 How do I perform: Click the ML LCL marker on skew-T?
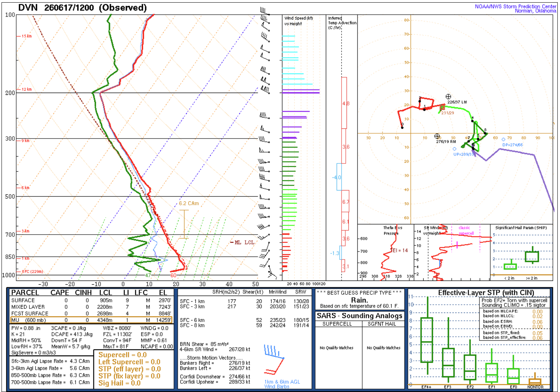tap(242, 243)
